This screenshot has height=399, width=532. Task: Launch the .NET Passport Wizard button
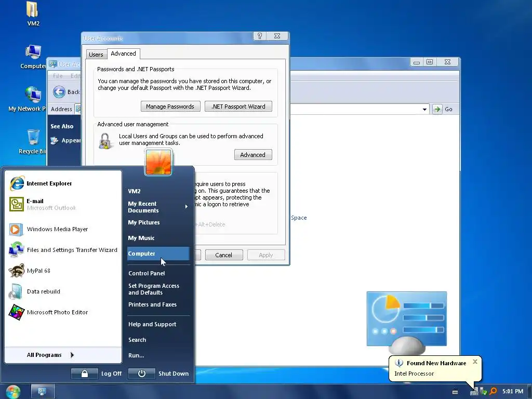point(238,107)
